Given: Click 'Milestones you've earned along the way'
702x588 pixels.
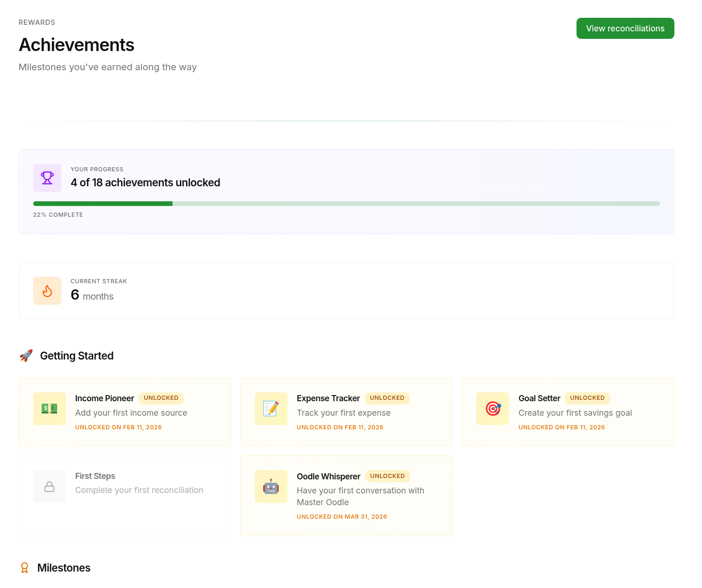Looking at the screenshot, I should (108, 67).
